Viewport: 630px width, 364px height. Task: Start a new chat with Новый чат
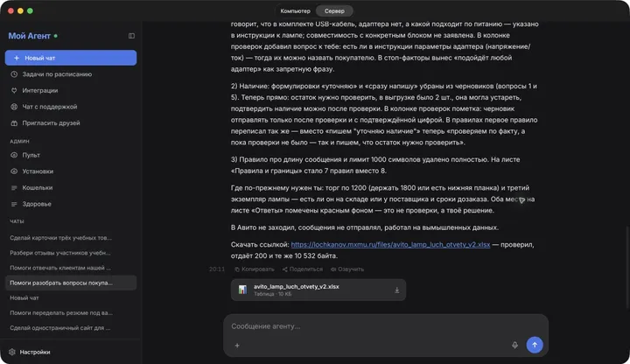pyautogui.click(x=71, y=58)
